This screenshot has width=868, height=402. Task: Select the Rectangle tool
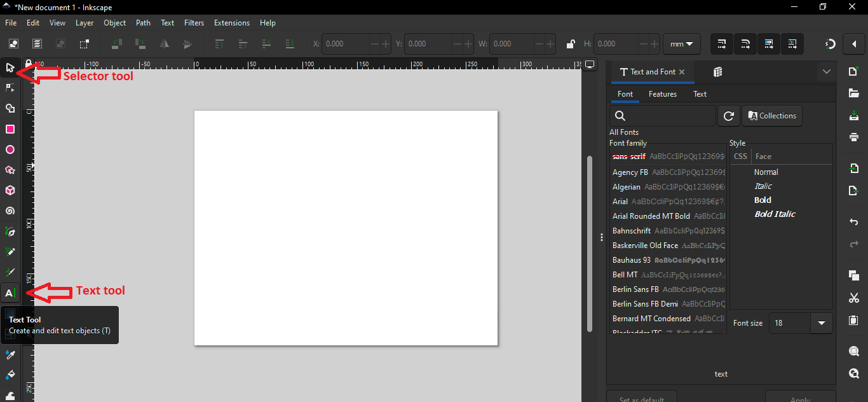click(x=10, y=129)
